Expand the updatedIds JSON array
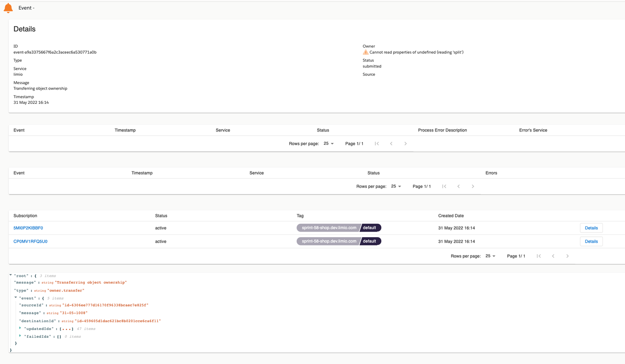 [20, 329]
